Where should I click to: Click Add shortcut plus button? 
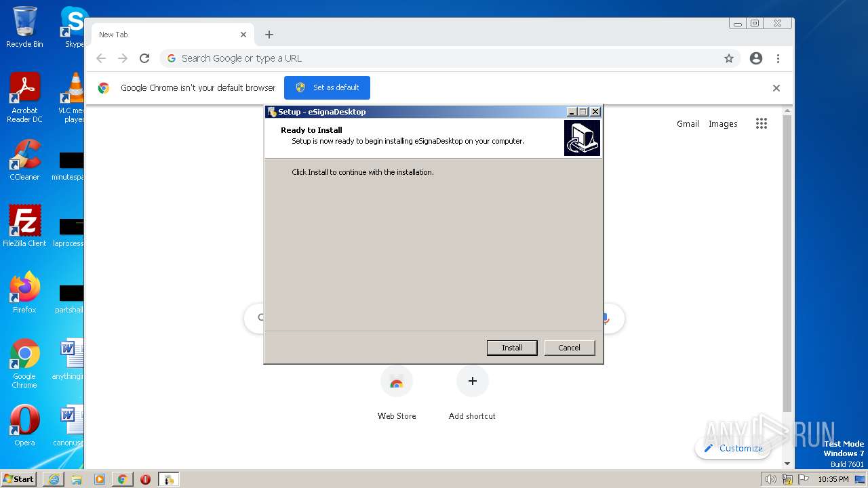pyautogui.click(x=473, y=381)
